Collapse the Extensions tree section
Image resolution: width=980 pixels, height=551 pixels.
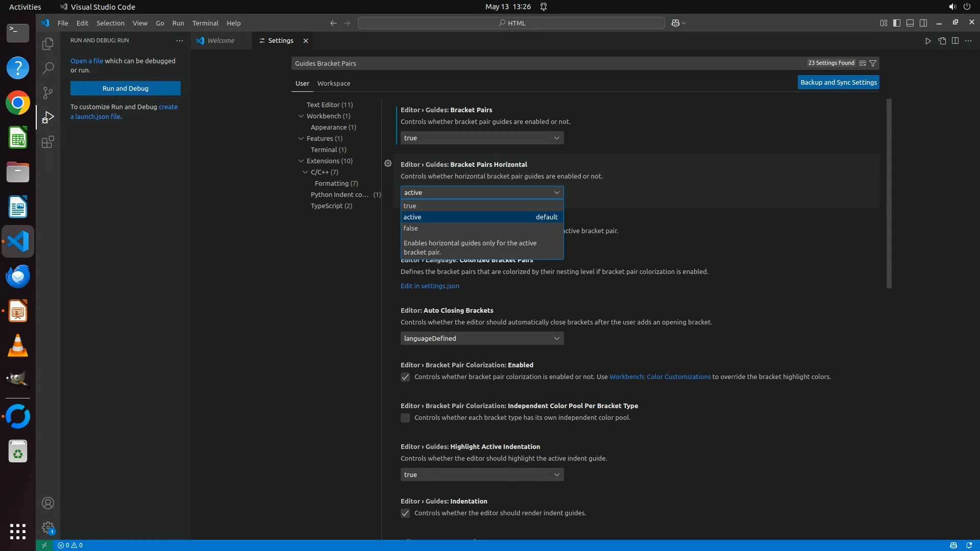(x=301, y=161)
